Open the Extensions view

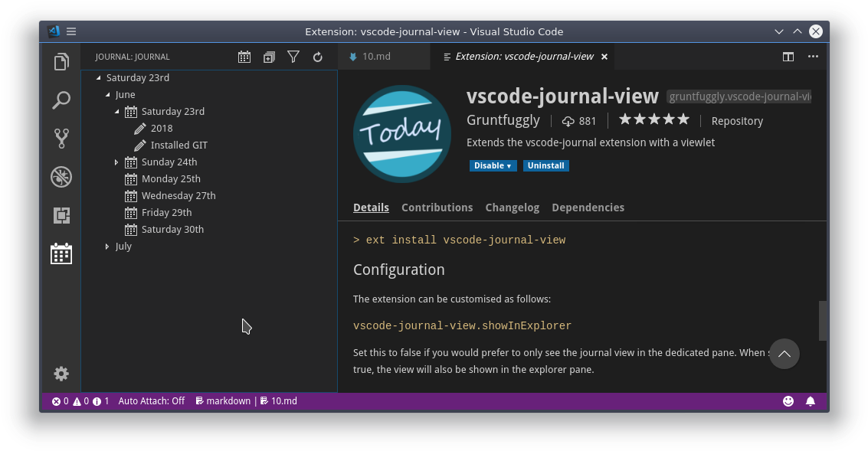[61, 215]
